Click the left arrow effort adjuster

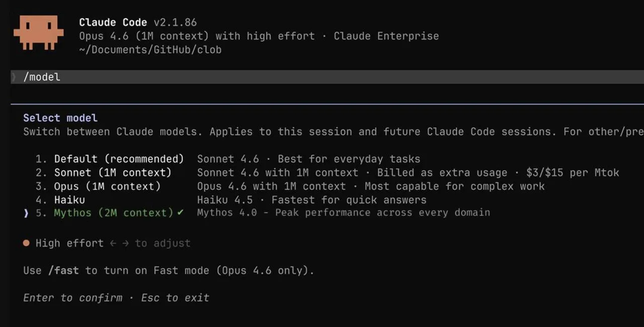coord(113,243)
